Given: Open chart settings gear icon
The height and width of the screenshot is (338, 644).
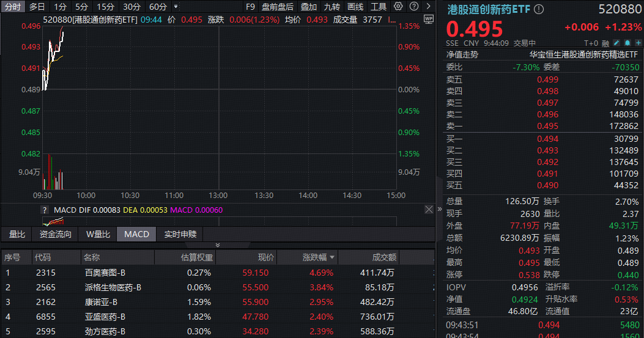Looking at the screenshot, I should [x=398, y=7].
